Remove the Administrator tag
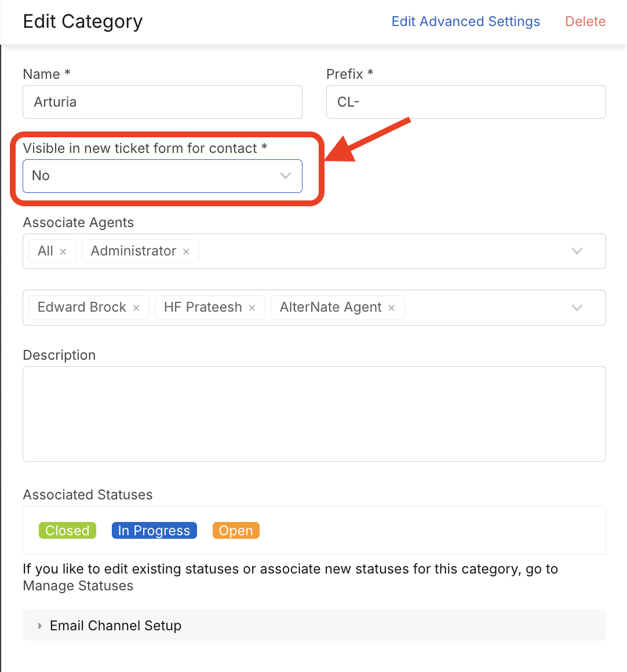627x672 pixels. click(186, 251)
